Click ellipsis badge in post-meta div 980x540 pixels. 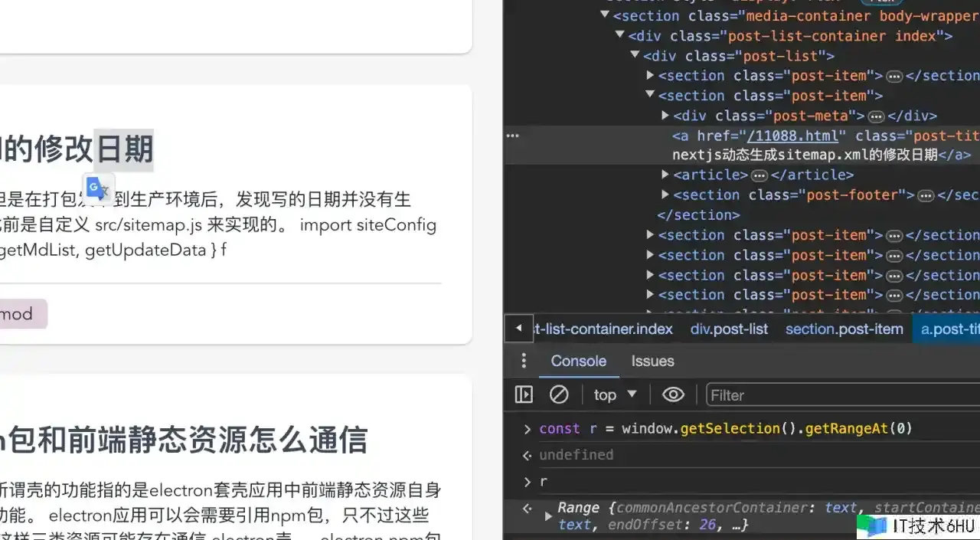tap(877, 116)
